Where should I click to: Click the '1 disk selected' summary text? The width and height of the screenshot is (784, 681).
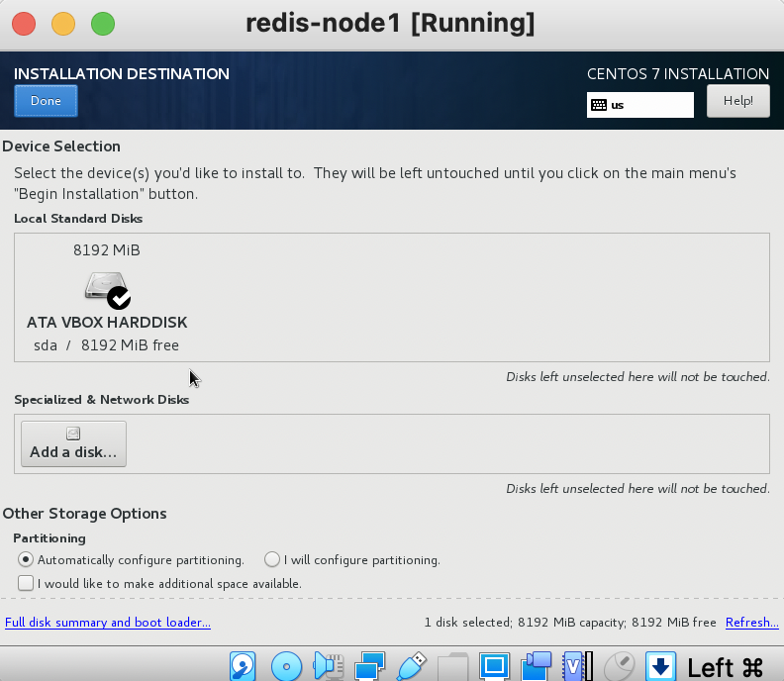[x=570, y=622]
